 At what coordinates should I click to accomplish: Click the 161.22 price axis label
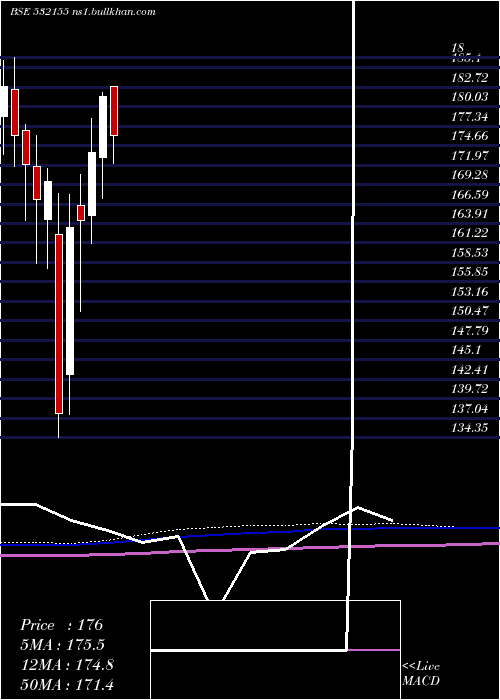(x=469, y=233)
